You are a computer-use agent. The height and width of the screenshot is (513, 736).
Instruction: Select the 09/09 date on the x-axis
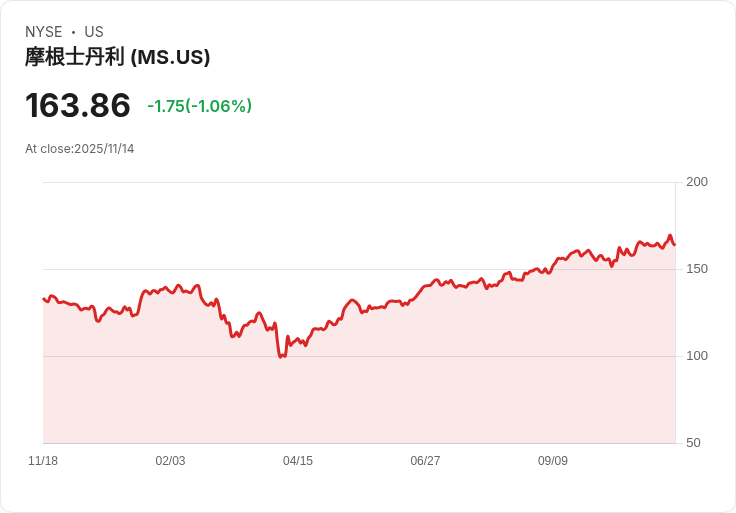pos(553,461)
